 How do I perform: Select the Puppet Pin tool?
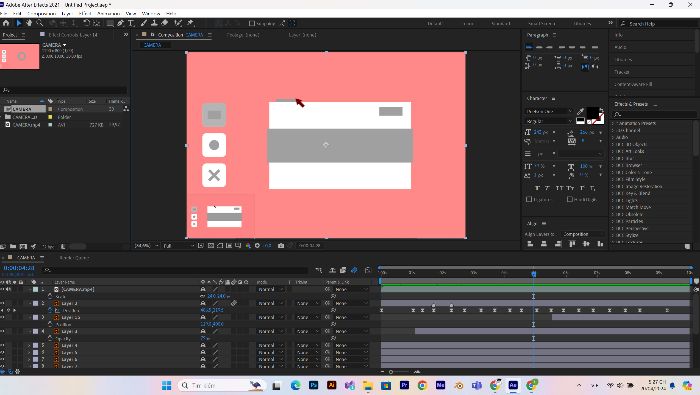coord(191,23)
